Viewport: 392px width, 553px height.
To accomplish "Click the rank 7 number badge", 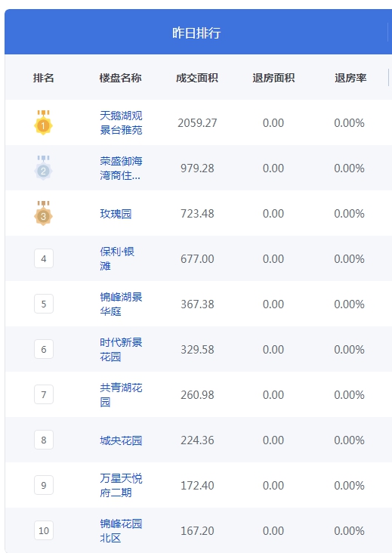I will click(x=44, y=394).
